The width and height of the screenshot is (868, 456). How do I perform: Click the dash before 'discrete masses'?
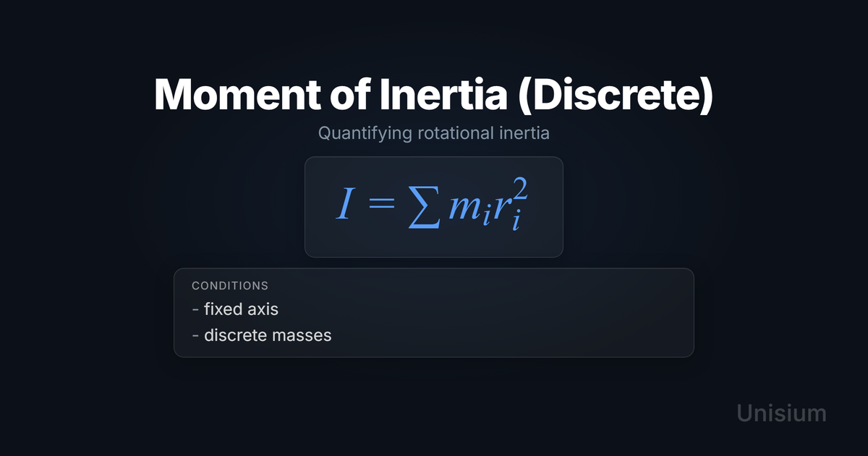pos(196,336)
